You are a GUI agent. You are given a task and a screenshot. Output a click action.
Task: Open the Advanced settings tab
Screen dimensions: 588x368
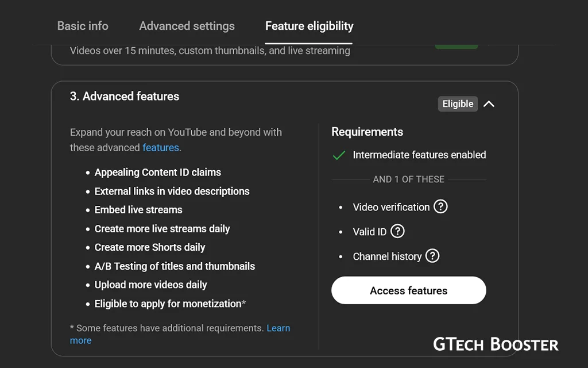point(187,26)
